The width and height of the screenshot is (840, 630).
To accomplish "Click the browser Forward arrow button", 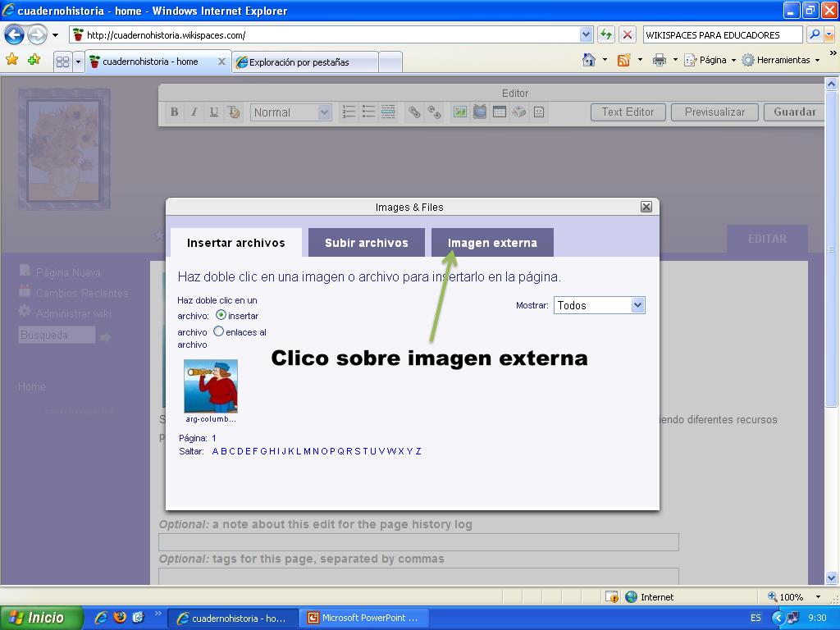I will [37, 35].
